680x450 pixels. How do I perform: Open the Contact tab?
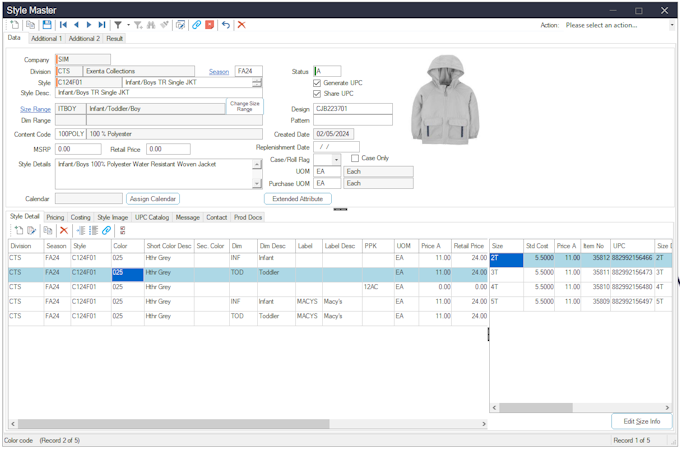pyautogui.click(x=216, y=217)
